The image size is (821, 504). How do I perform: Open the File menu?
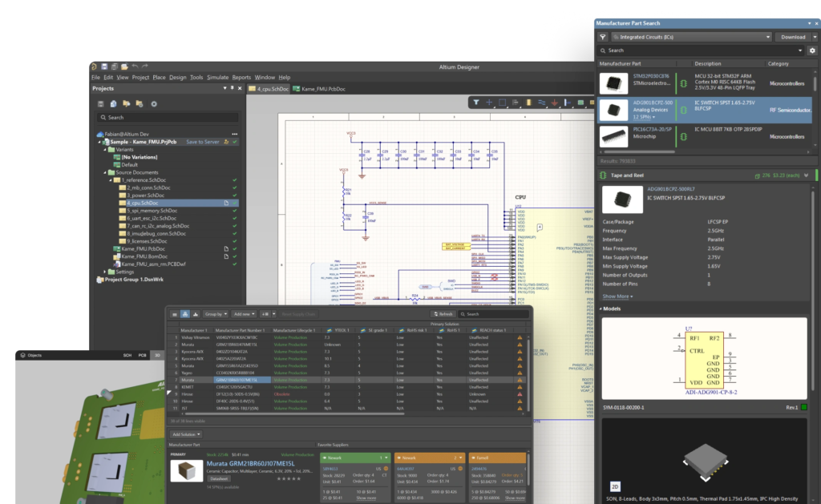[x=96, y=78]
